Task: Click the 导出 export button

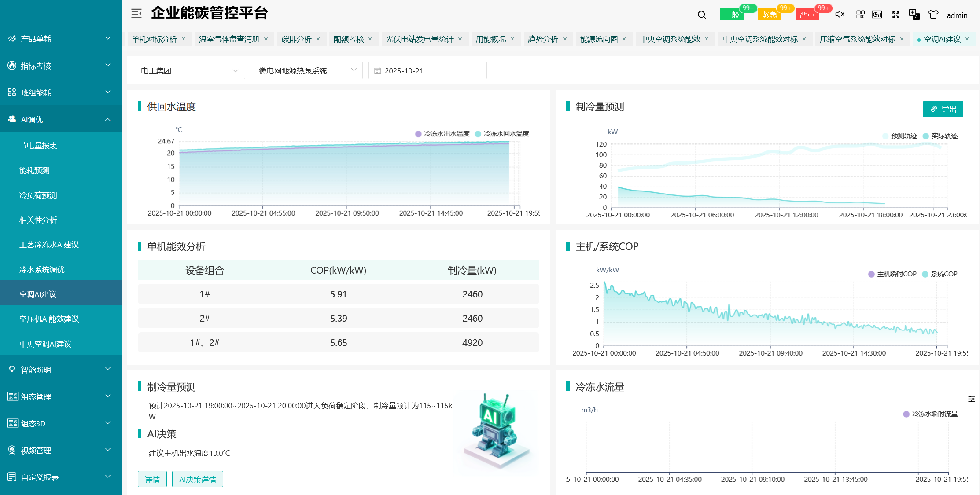Action: point(943,109)
